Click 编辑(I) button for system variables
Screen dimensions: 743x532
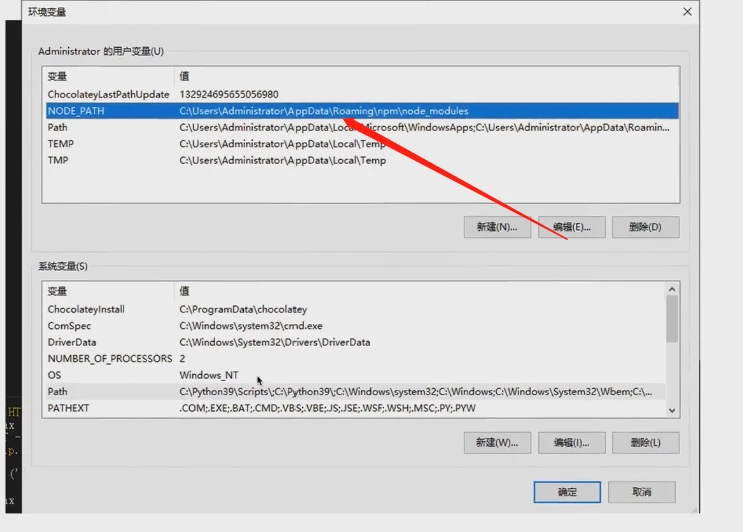point(572,442)
